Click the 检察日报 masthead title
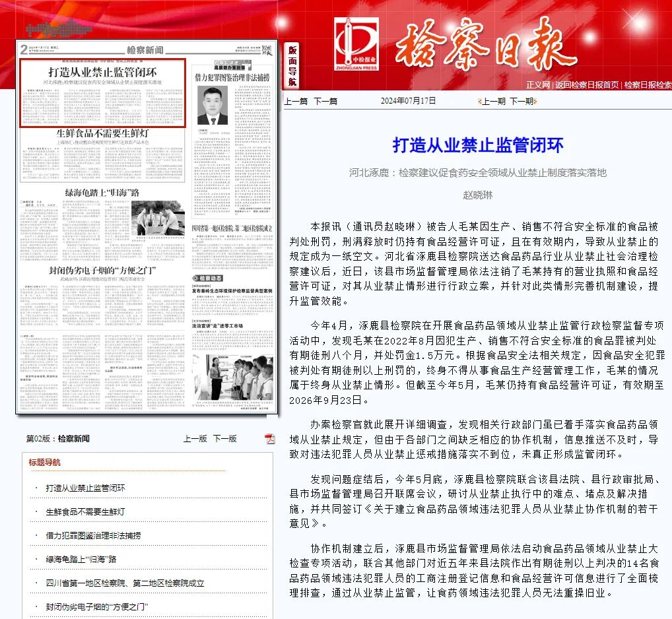This screenshot has height=619, width=672. click(485, 45)
